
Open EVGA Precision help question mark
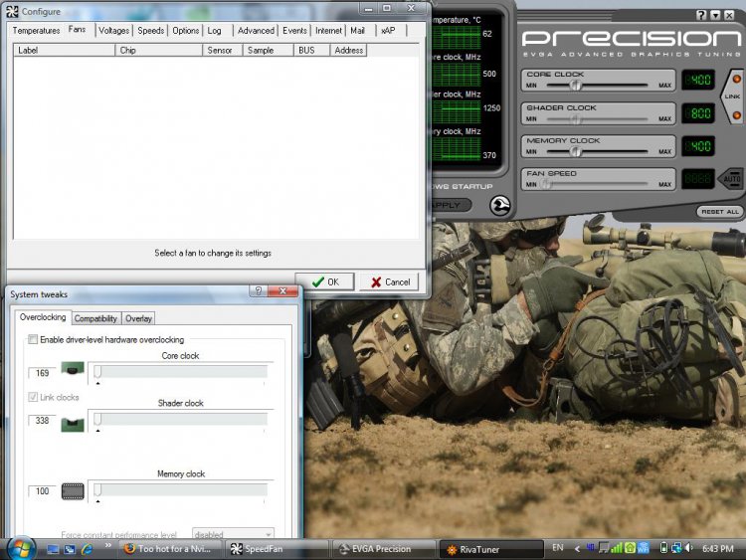click(701, 15)
